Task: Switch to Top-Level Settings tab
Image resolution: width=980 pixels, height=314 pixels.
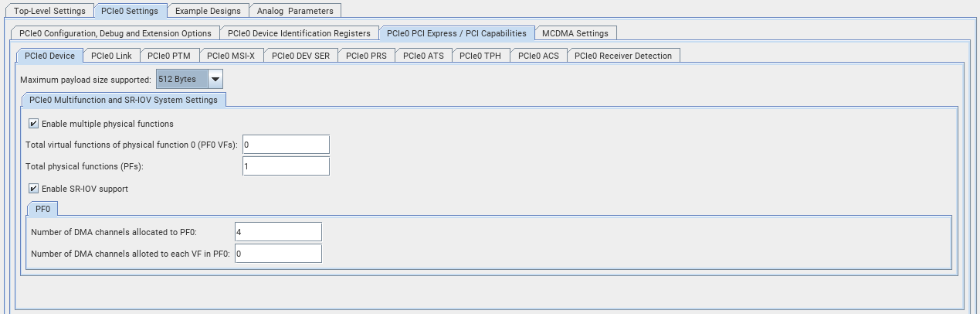Action: pos(50,11)
